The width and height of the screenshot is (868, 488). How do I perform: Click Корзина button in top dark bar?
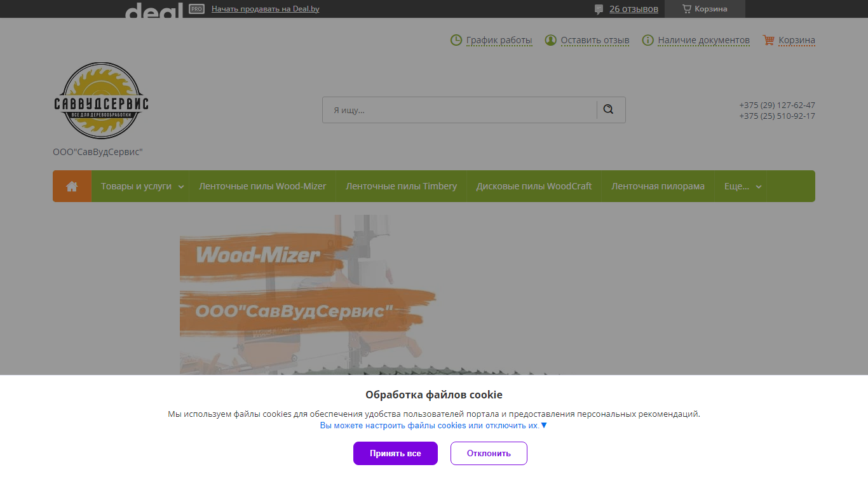coord(705,9)
